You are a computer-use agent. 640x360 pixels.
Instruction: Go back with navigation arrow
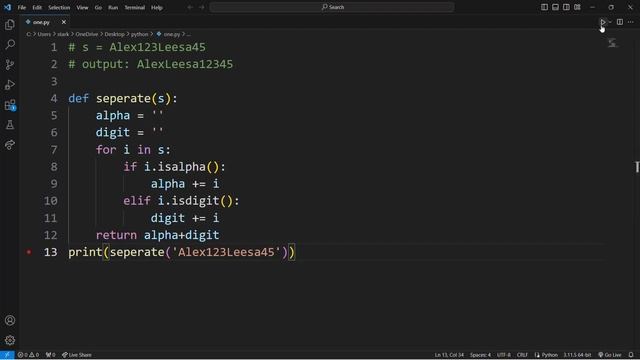tap(190, 7)
